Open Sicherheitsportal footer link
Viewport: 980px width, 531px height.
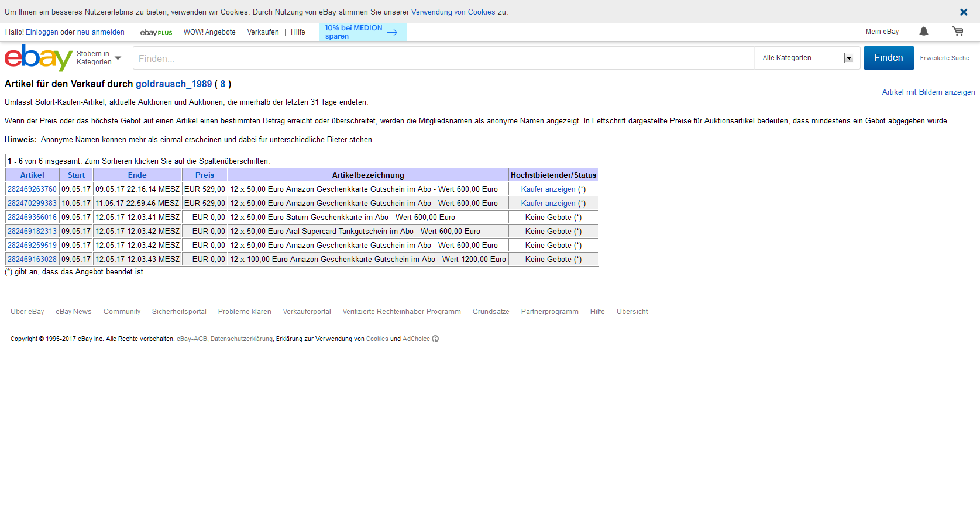pyautogui.click(x=179, y=312)
